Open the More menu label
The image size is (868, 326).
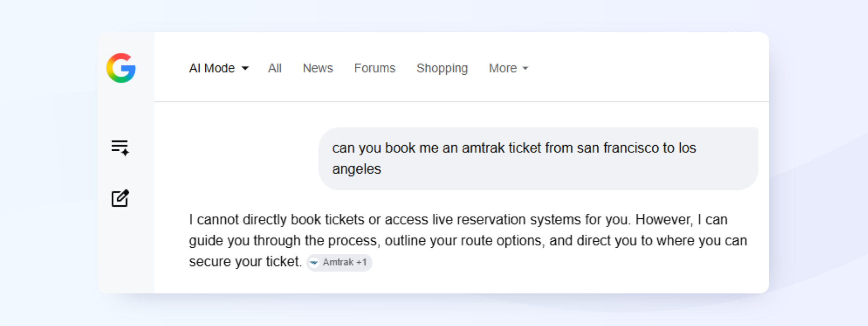coord(503,68)
